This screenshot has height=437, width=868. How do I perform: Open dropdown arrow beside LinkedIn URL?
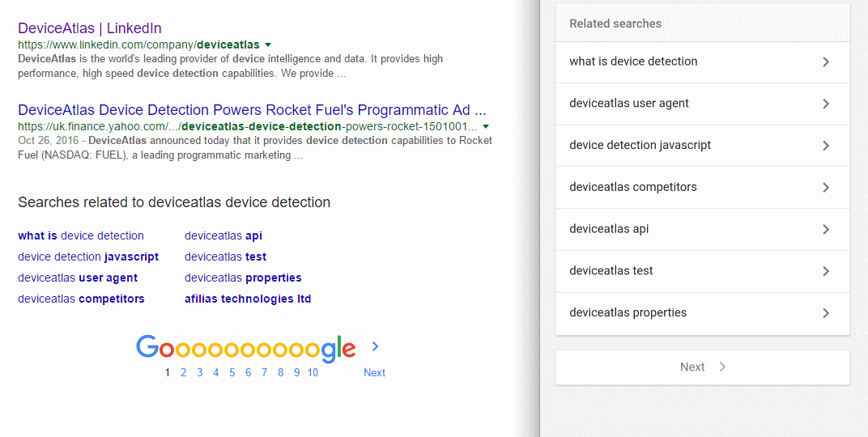pos(268,45)
